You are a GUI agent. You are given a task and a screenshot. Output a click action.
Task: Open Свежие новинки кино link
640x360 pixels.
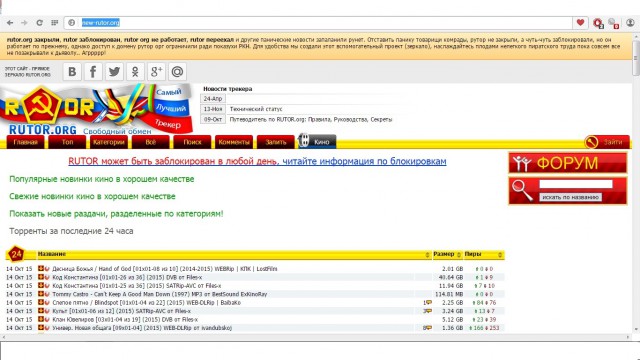coord(92,196)
